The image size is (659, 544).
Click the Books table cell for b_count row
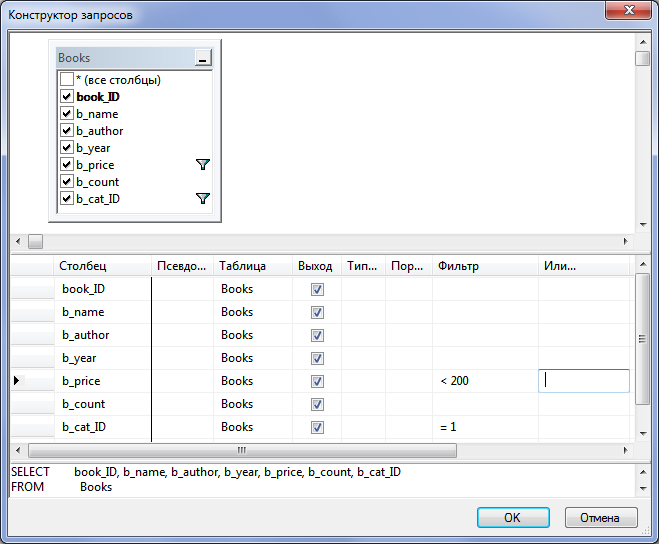253,404
